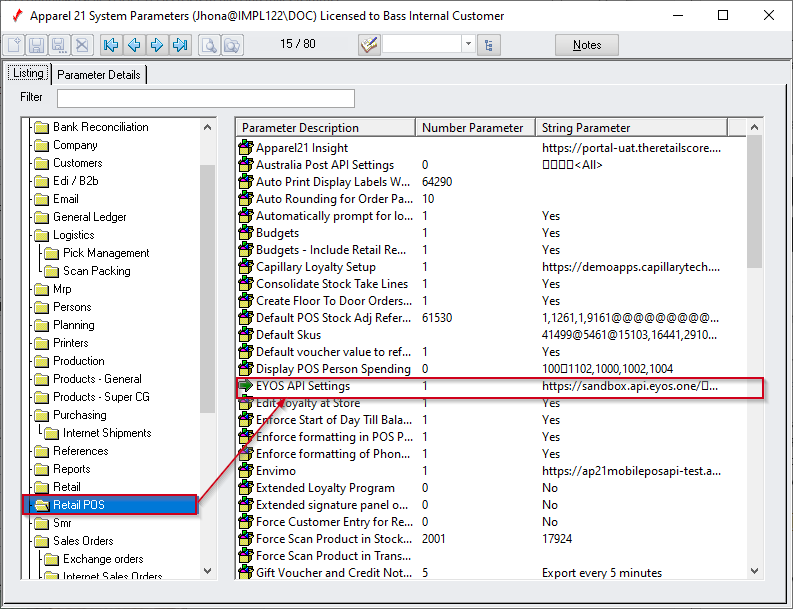Sort by the Number Parameter column header
Screen dimensions: 793x609
[x=475, y=128]
